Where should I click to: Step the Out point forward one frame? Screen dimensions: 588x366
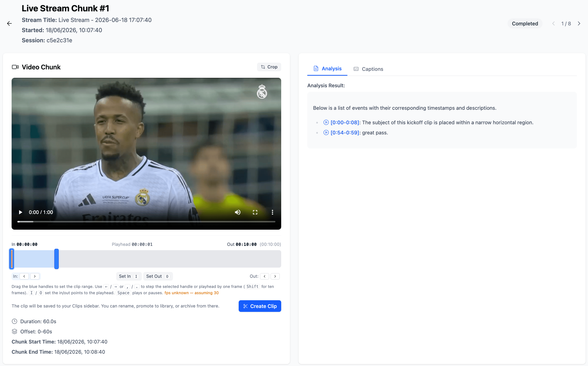275,276
